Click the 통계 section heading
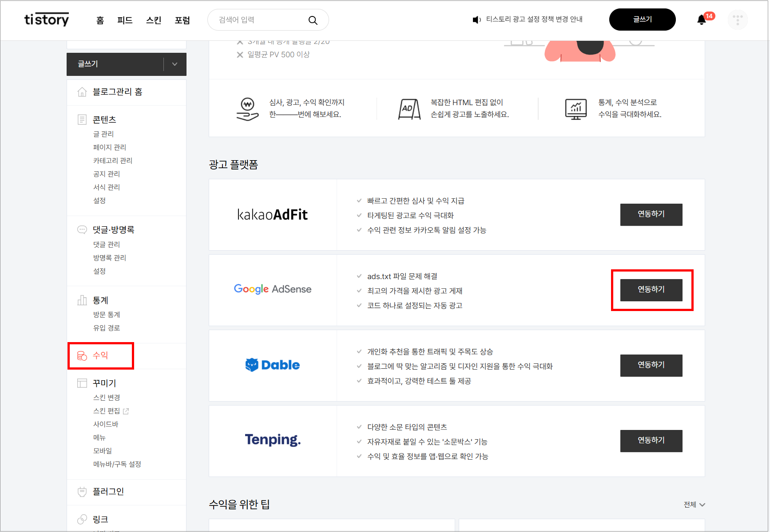The width and height of the screenshot is (770, 532). [100, 300]
